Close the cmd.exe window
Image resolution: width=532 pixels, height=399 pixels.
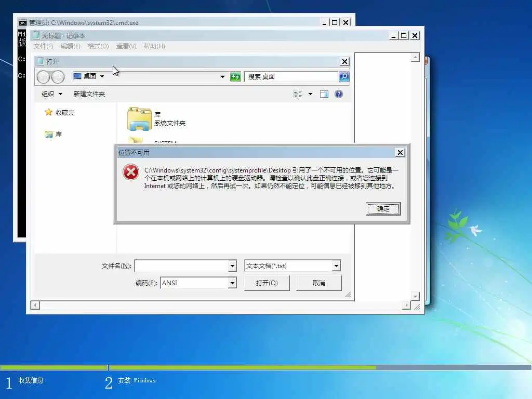(345, 23)
